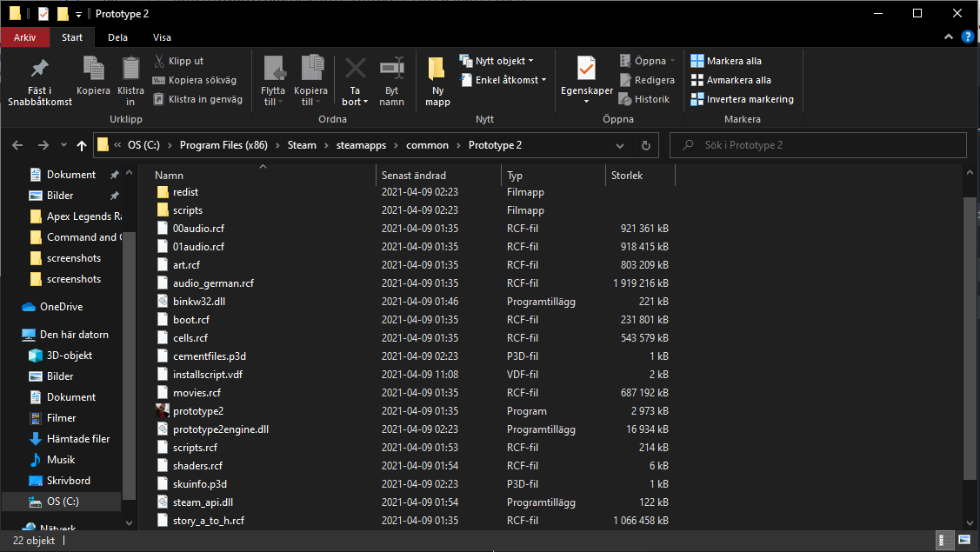The image size is (980, 552).
Task: Open the Arkiv menu tab
Action: (x=24, y=37)
